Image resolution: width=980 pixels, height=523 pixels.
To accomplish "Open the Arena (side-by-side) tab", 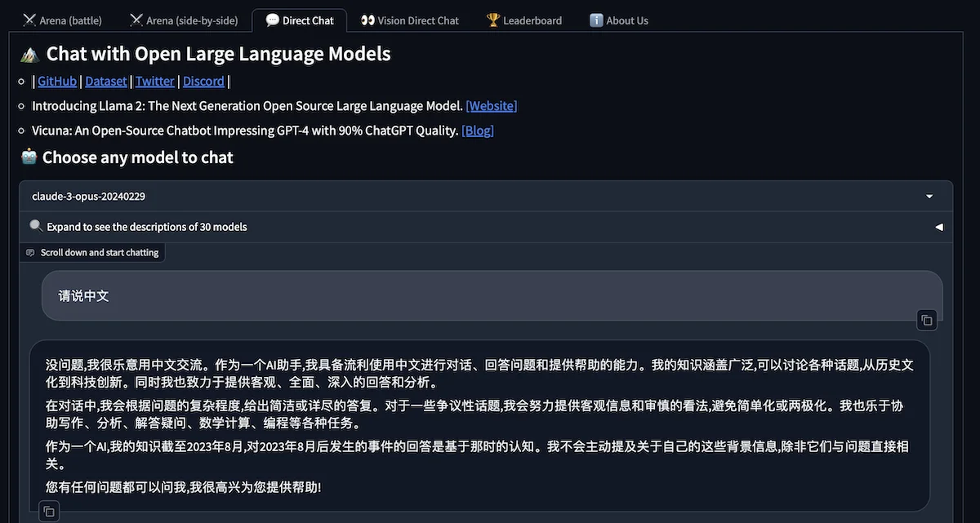I will [184, 20].
